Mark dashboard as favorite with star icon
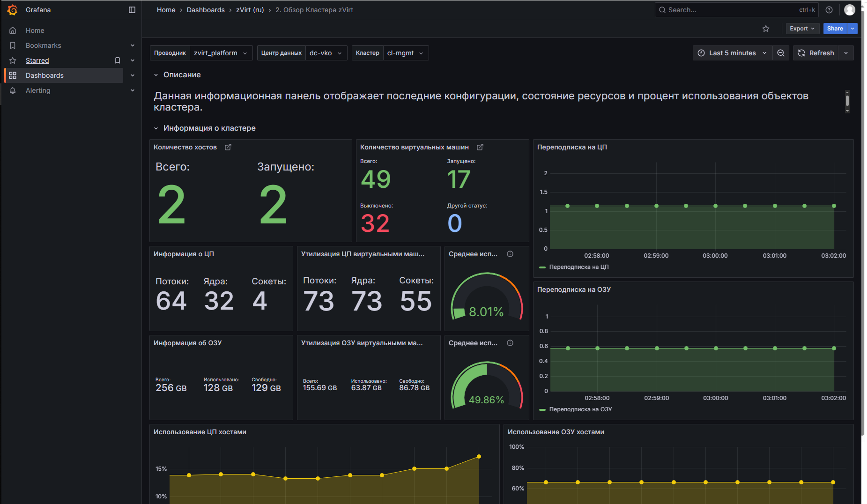The width and height of the screenshot is (867, 504). click(766, 29)
